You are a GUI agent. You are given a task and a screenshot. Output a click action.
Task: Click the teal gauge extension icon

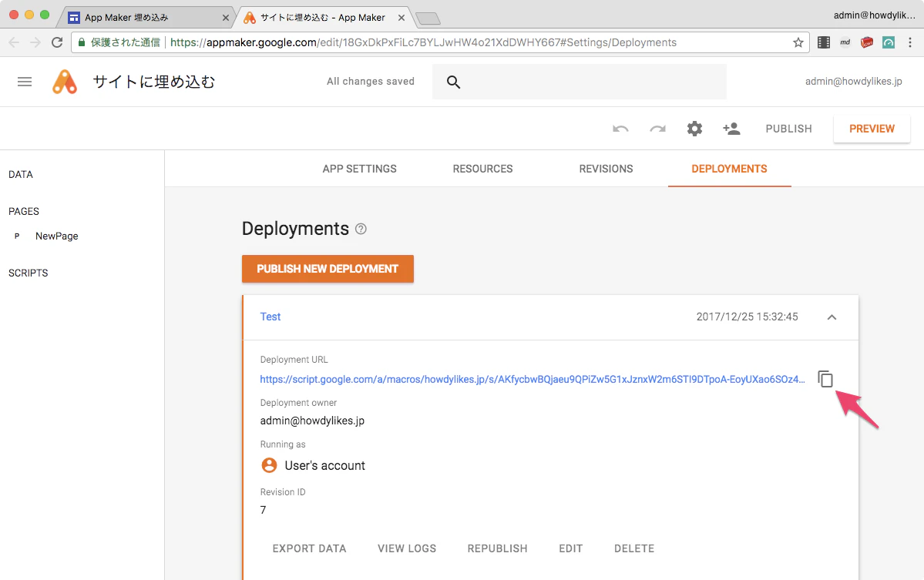889,42
